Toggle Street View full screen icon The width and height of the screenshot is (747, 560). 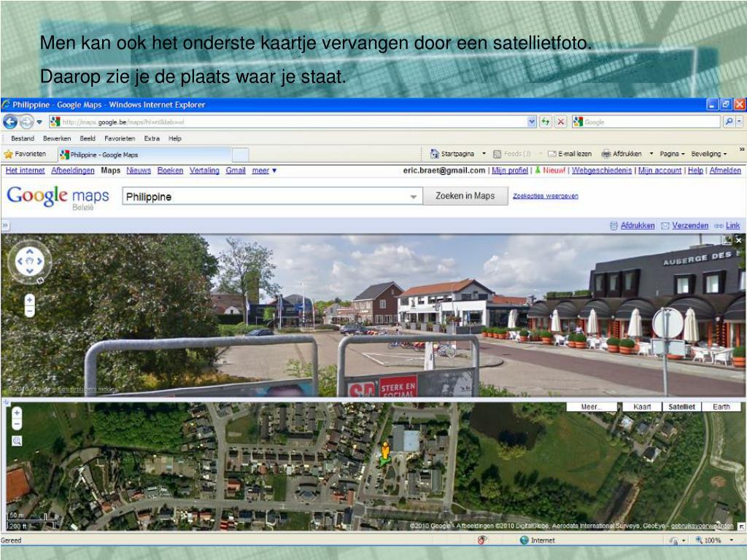727,241
